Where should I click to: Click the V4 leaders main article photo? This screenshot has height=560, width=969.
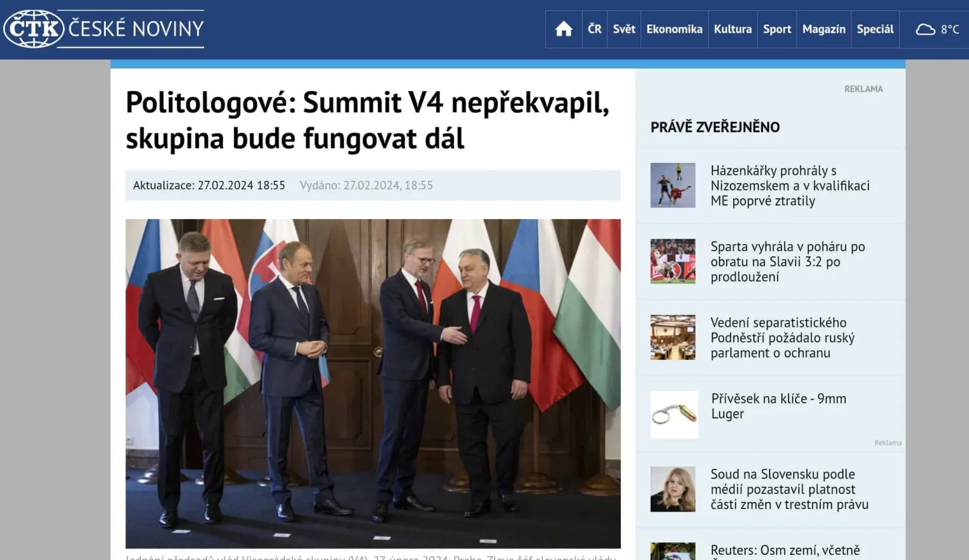[373, 384]
